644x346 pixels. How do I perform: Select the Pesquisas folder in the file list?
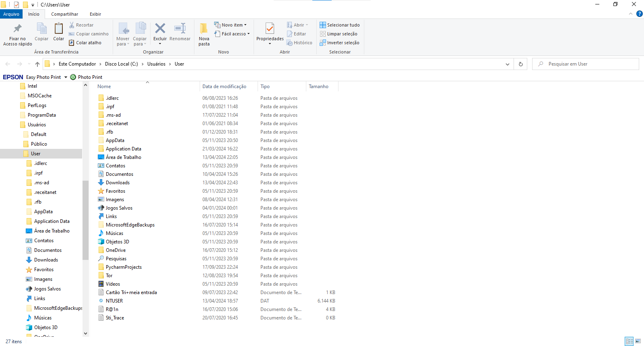point(116,259)
